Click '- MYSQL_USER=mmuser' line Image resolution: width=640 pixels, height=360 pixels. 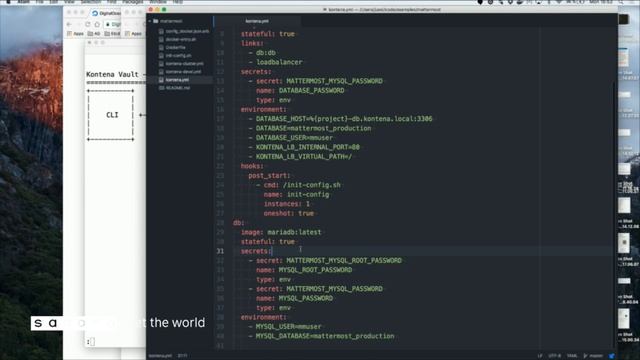(x=285, y=327)
